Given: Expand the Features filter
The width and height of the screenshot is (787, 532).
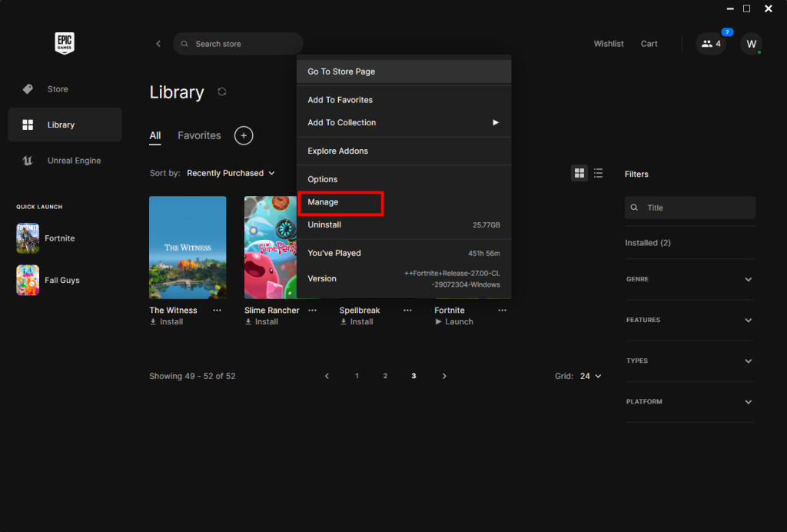Looking at the screenshot, I should click(x=690, y=321).
